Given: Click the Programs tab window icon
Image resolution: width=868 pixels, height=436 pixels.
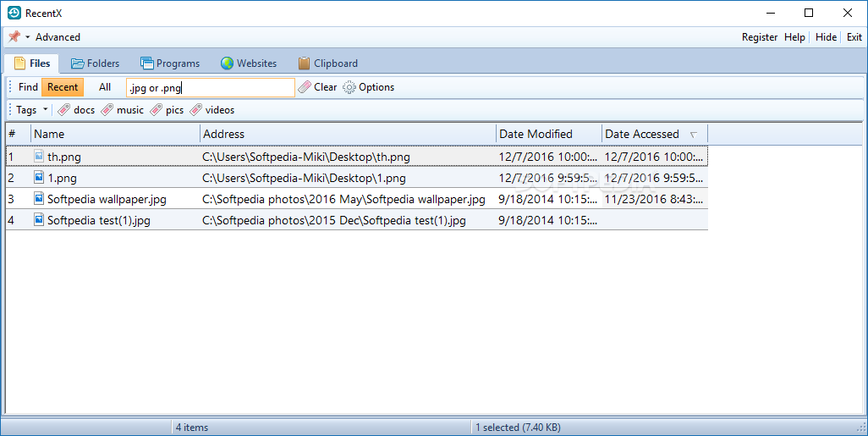Looking at the screenshot, I should (x=146, y=63).
